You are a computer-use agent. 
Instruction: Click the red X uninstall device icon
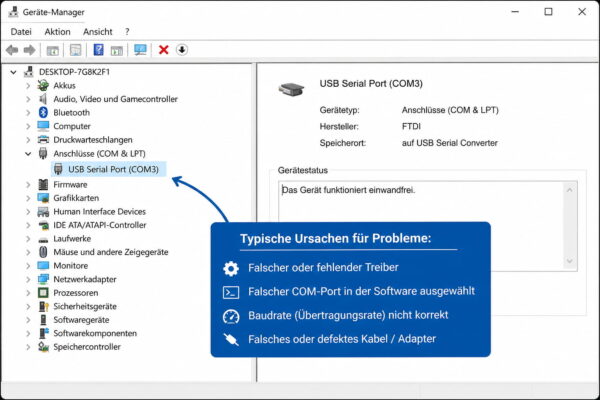tap(164, 50)
